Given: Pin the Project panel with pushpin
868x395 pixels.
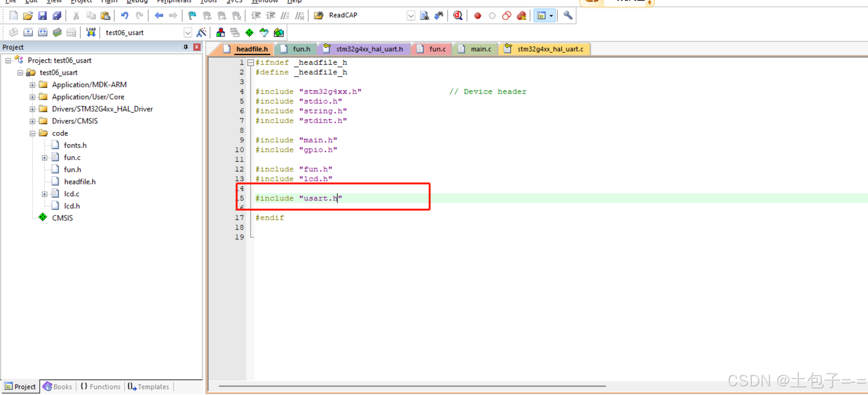Looking at the screenshot, I should pyautogui.click(x=186, y=47).
